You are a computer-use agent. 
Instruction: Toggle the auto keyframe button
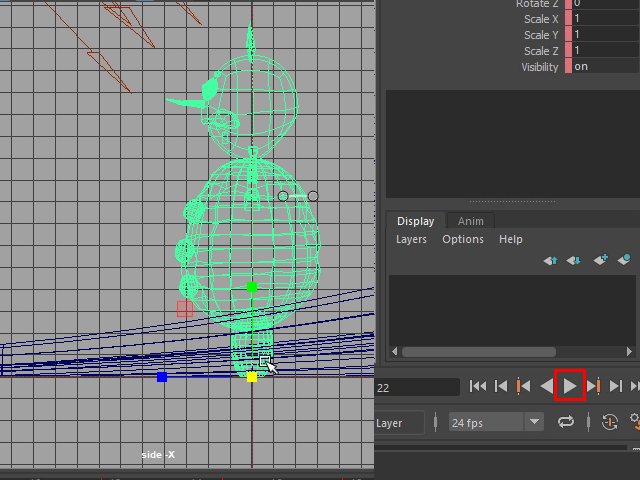coord(610,423)
